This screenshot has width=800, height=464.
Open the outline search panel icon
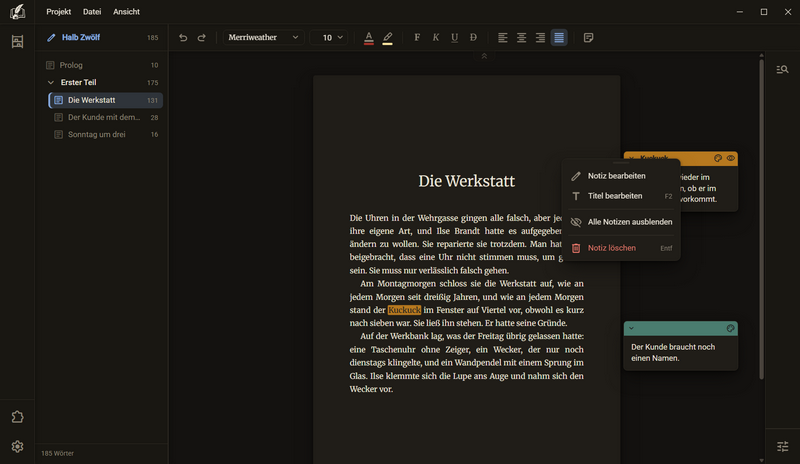[782, 69]
